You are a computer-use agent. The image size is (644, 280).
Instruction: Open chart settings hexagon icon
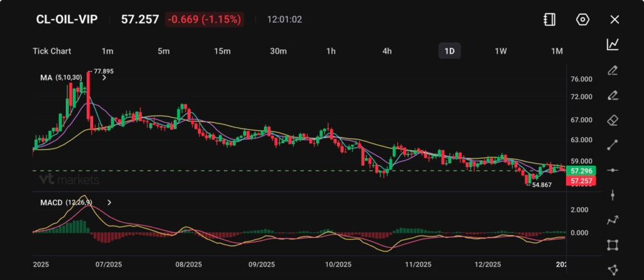(582, 19)
